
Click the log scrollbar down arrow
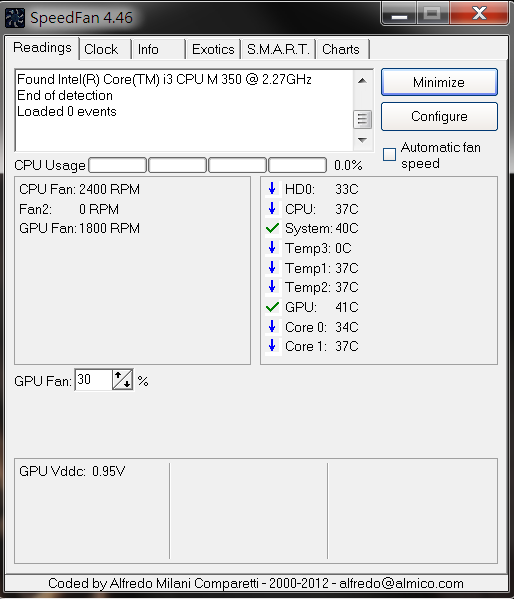coord(362,140)
